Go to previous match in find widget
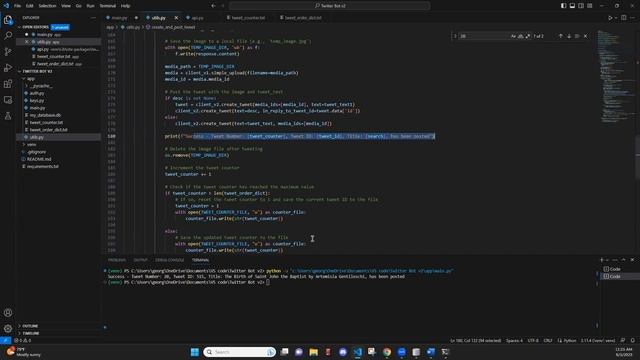This screenshot has height=360, width=640. [560, 36]
